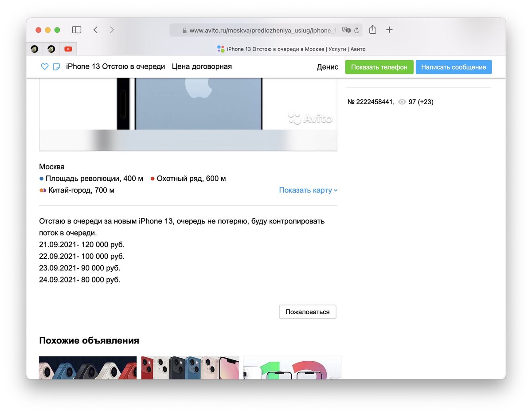532x414 pixels.
Task: Click the 22.09.2021- 100 000 руб. line
Action: 82,256
